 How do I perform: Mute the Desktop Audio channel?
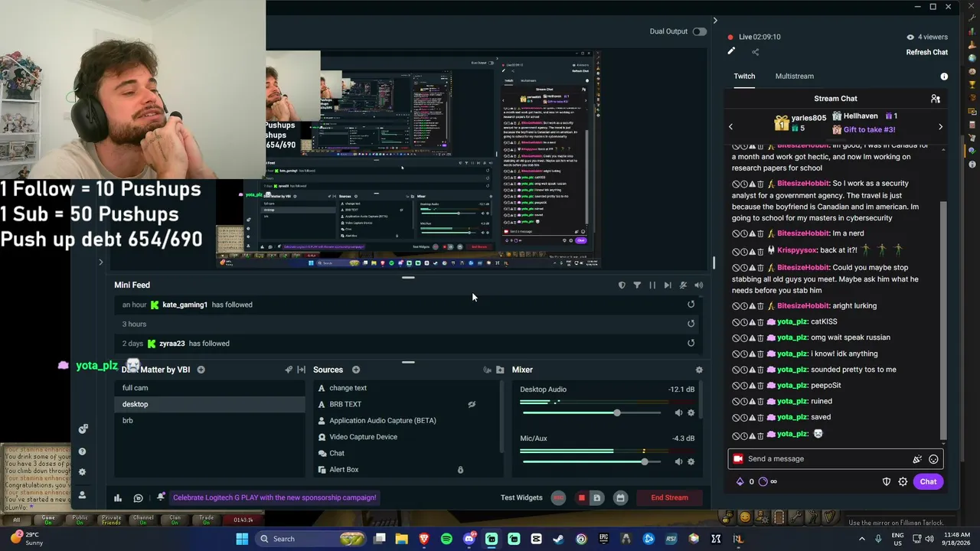pos(678,413)
